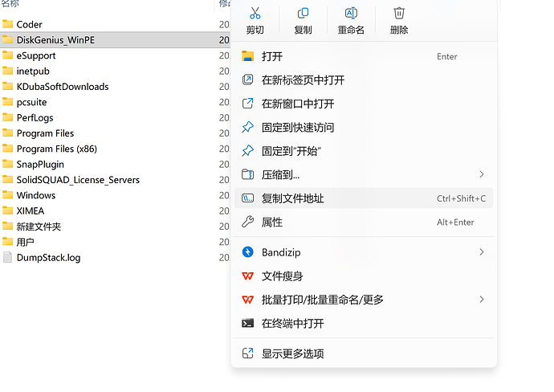Choose Open in new window (在新窗口中打开)
Screen dimensions: 554x392
tap(364, 104)
